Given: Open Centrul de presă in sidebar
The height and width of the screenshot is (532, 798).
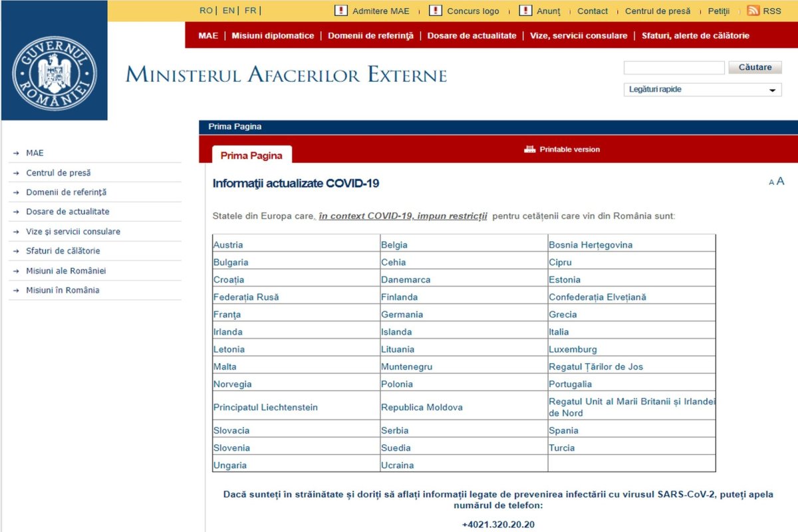Looking at the screenshot, I should [59, 173].
